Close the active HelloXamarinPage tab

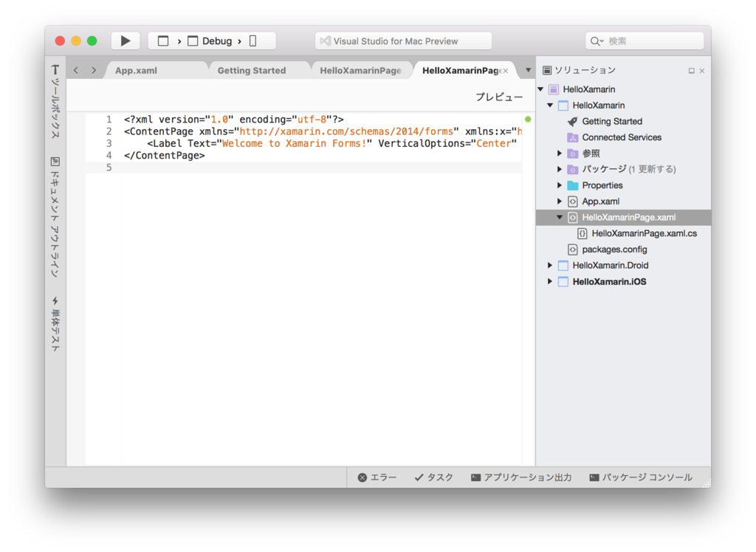pyautogui.click(x=505, y=71)
